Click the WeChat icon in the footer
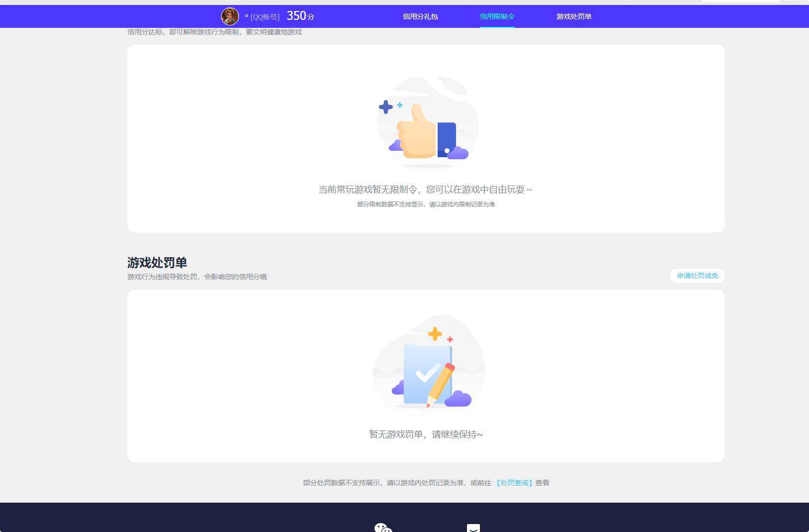Image resolution: width=809 pixels, height=532 pixels. point(383,528)
